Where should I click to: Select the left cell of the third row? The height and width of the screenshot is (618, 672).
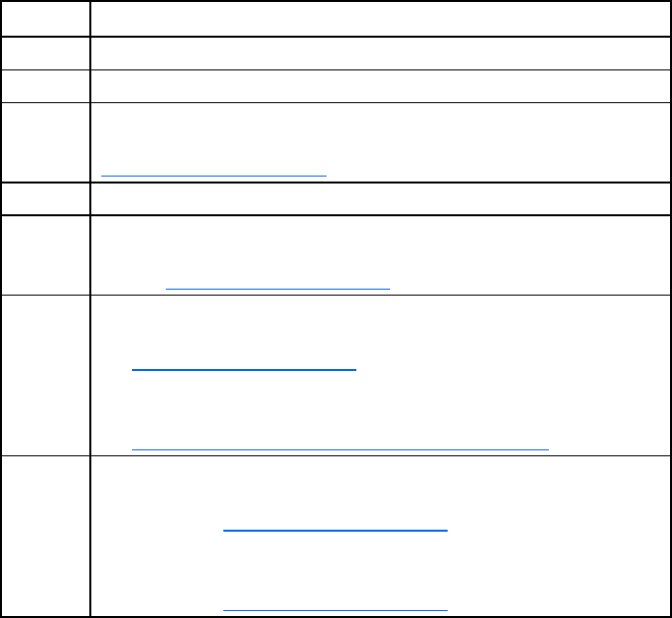[x=46, y=86]
